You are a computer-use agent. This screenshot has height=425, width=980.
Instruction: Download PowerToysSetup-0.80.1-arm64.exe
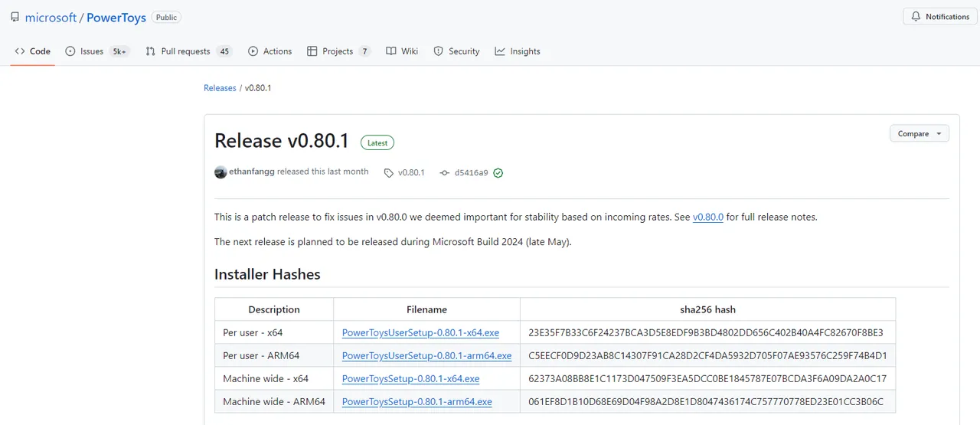(416, 402)
